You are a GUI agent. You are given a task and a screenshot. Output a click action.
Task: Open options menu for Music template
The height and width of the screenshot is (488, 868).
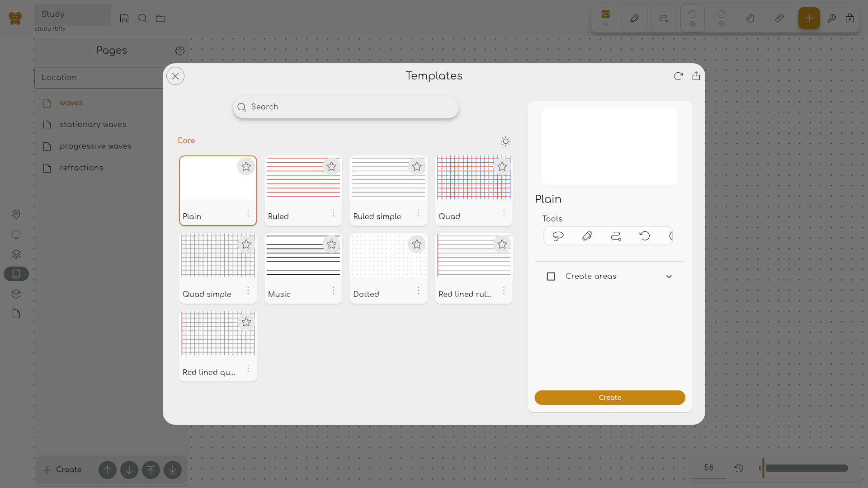333,291
